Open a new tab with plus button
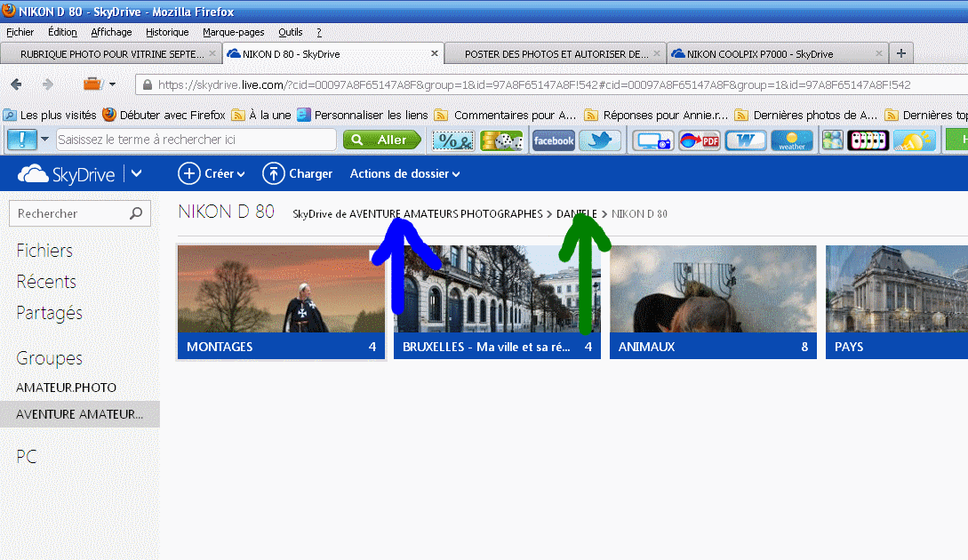968x560 pixels. tap(901, 53)
